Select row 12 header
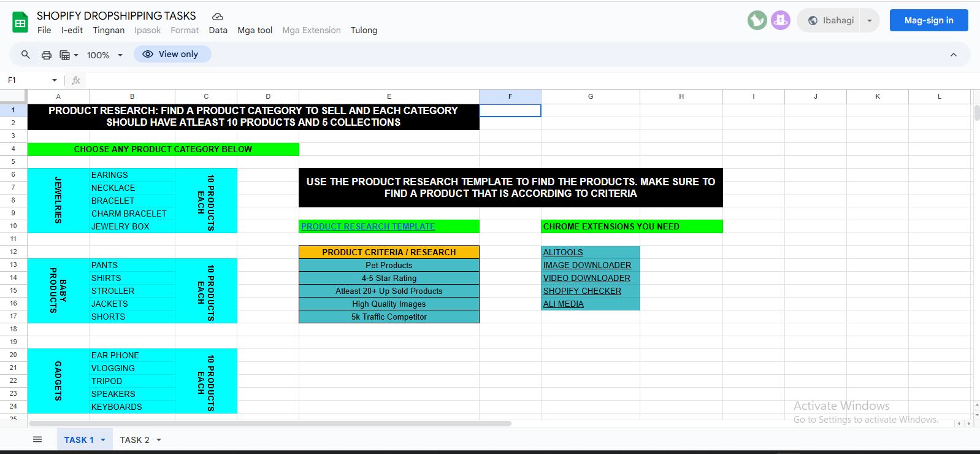980x454 pixels. click(13, 252)
